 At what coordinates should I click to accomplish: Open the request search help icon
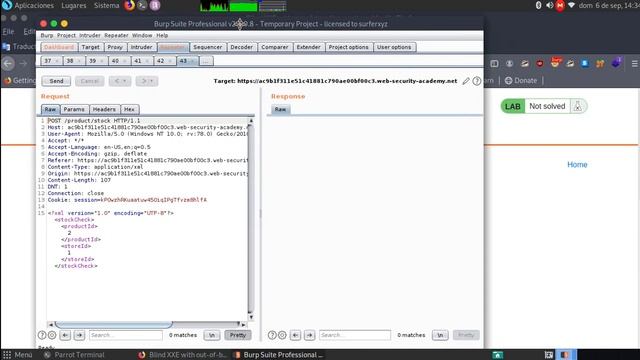(x=42, y=335)
